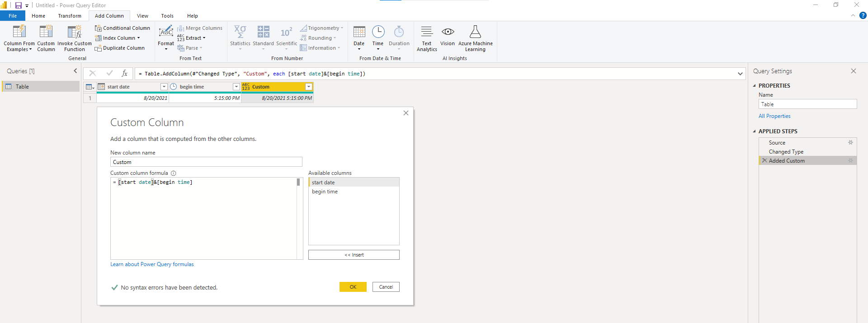Click Duplicate Column in ribbon

click(120, 48)
